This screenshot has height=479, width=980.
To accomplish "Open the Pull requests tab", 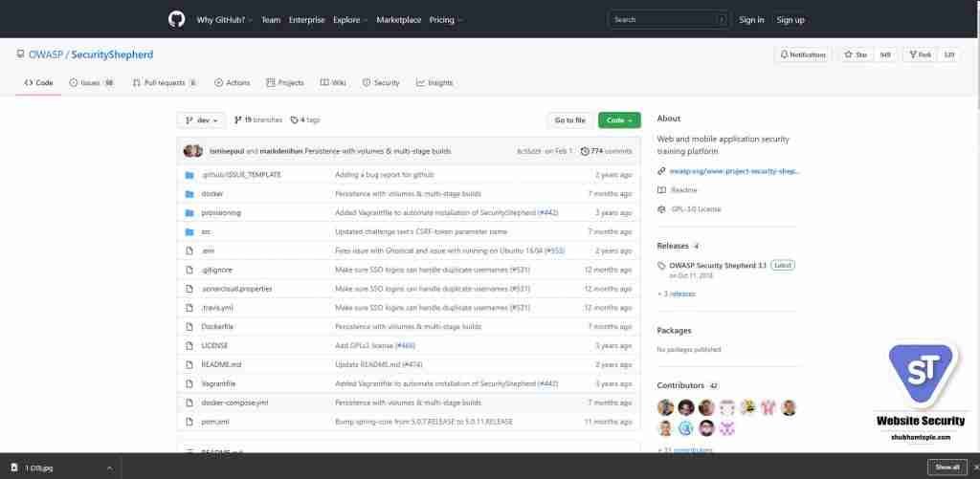I will click(165, 83).
